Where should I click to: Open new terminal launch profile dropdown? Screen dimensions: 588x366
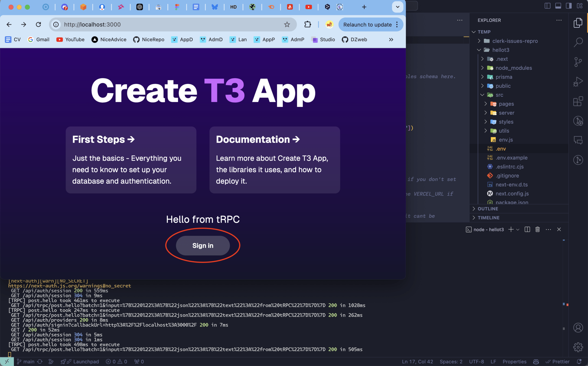point(518,229)
